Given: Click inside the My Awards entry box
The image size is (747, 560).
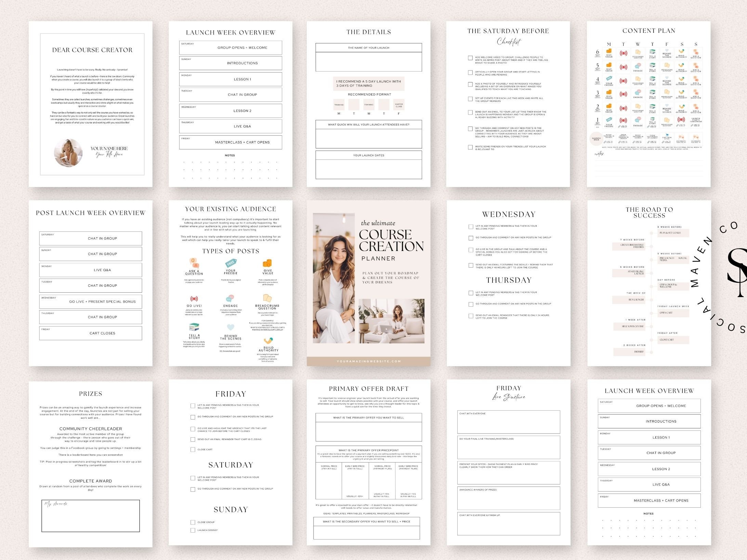Looking at the screenshot, I should 91,516.
